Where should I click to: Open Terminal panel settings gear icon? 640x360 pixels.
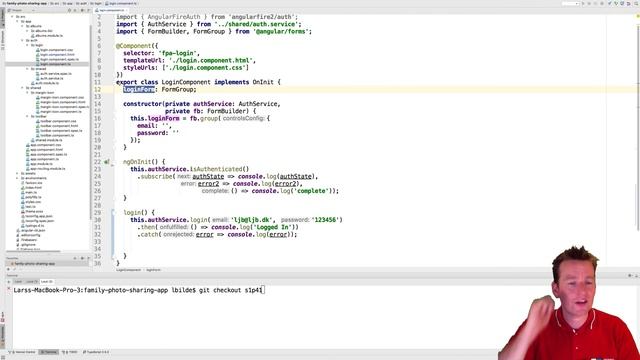630,276
